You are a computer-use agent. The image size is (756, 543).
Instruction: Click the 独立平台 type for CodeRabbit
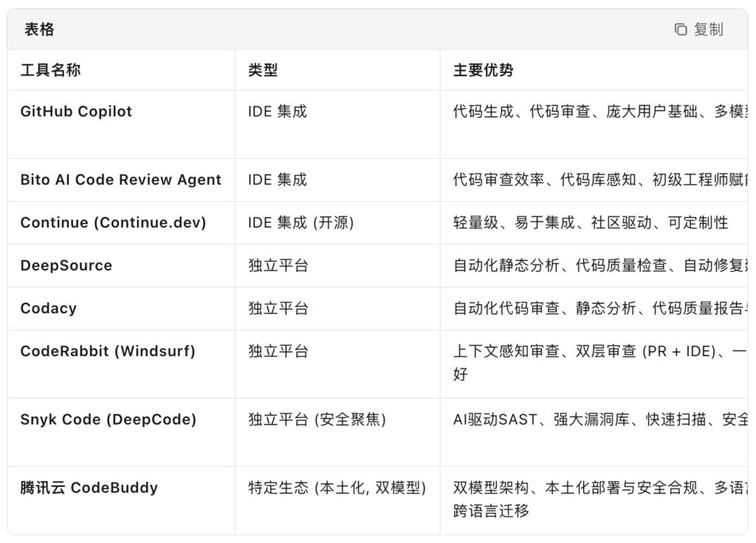pos(278,352)
